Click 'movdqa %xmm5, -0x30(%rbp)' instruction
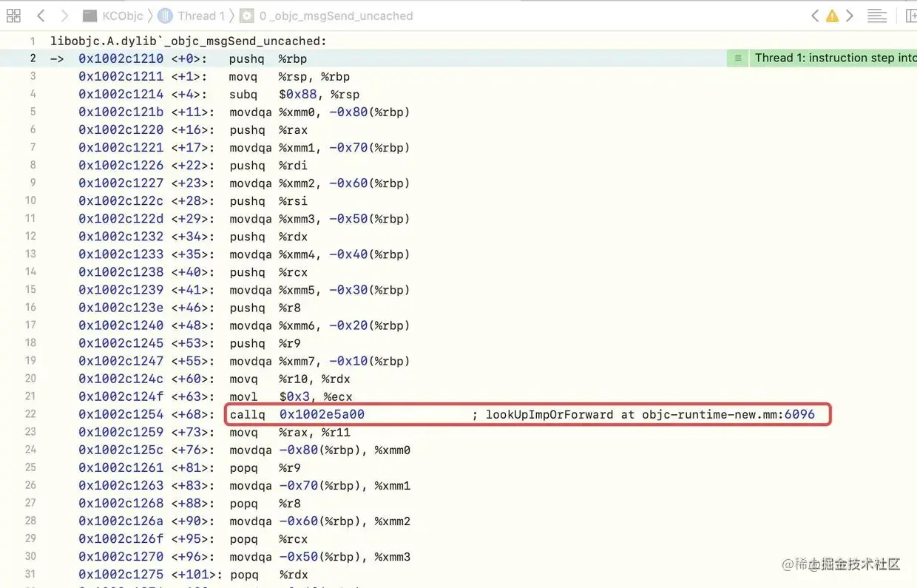This screenshot has width=917, height=588. [319, 289]
